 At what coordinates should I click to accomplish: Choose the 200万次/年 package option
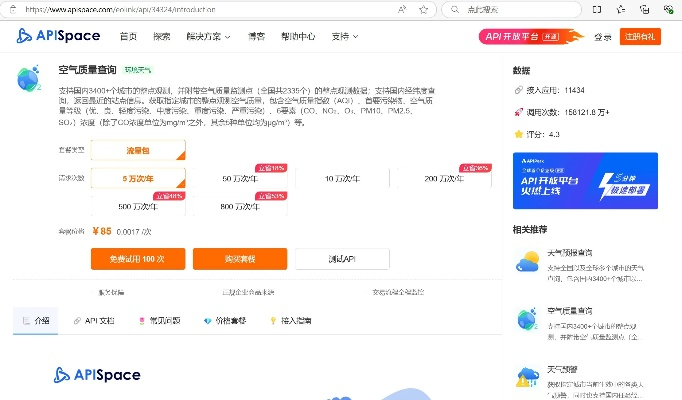[x=445, y=177]
